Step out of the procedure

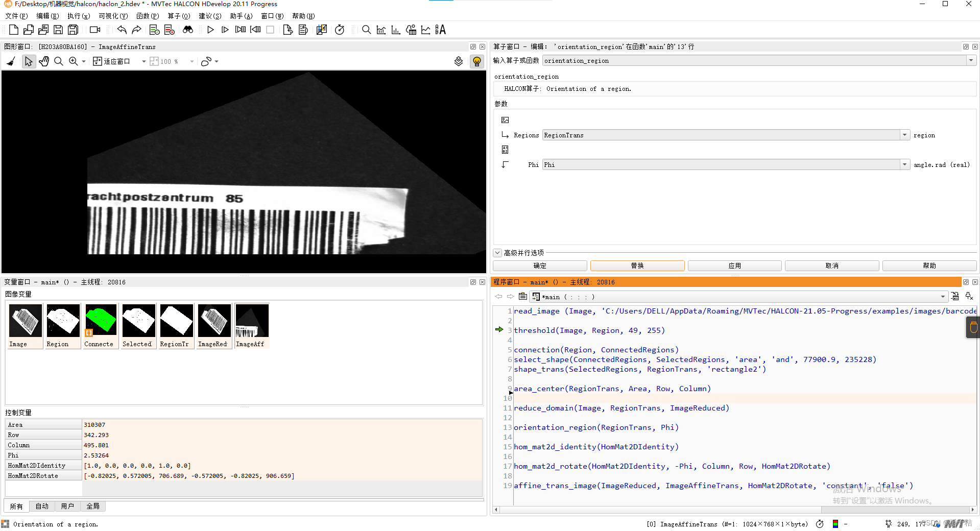click(x=255, y=30)
